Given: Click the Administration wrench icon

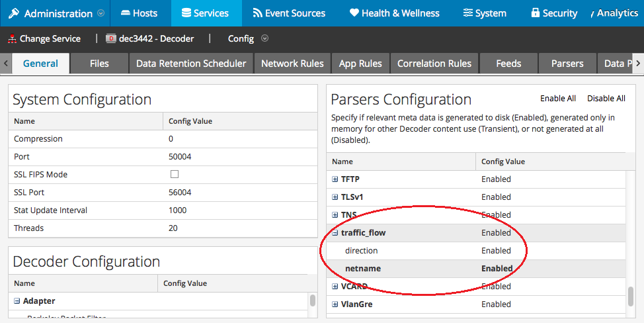Looking at the screenshot, I should pos(13,13).
